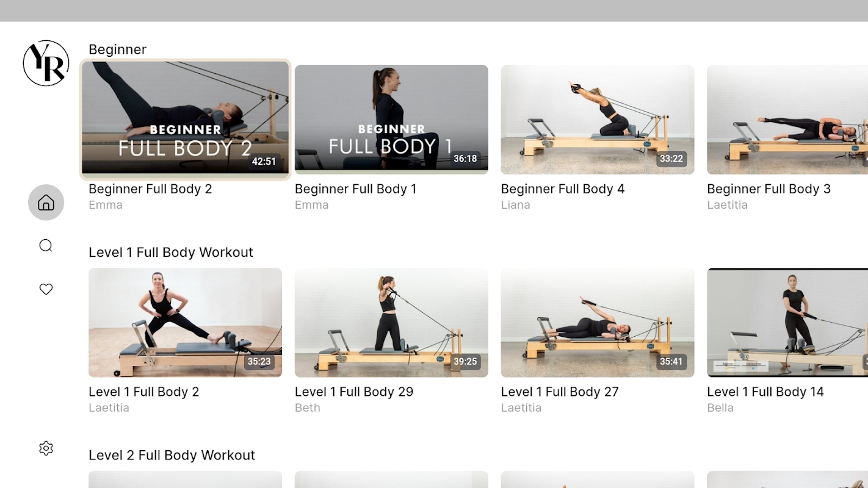Open first Level 2 Full Body thumbnail
The width and height of the screenshot is (868, 488).
(185, 479)
